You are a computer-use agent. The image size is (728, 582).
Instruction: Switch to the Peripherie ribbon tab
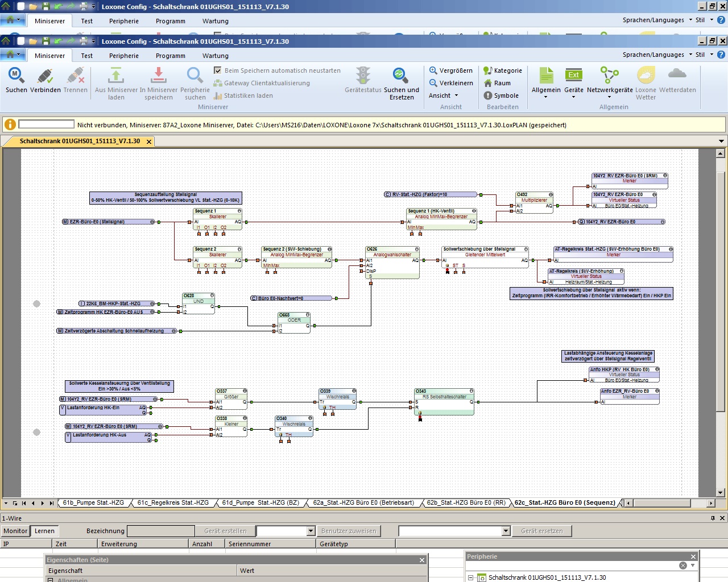pyautogui.click(x=124, y=56)
